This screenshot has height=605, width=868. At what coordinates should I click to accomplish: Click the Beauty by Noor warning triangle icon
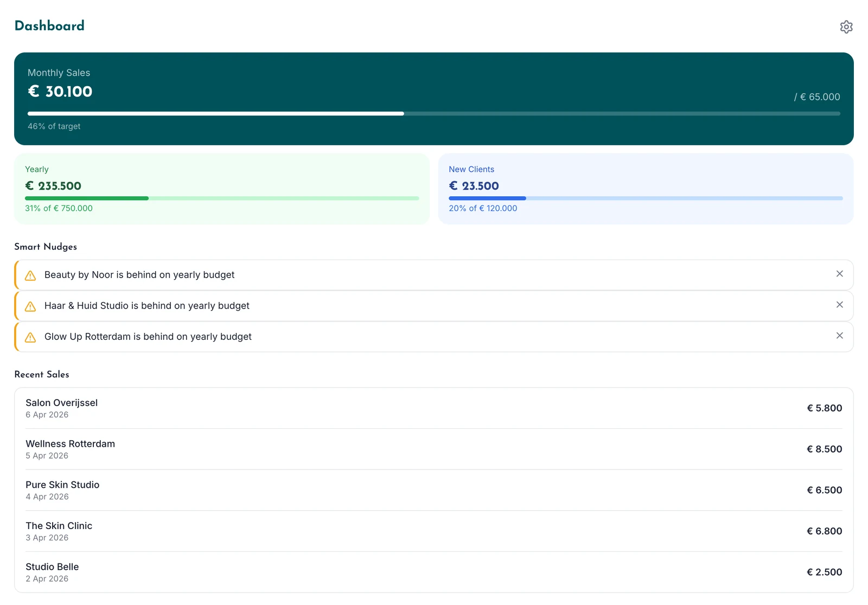pos(30,275)
